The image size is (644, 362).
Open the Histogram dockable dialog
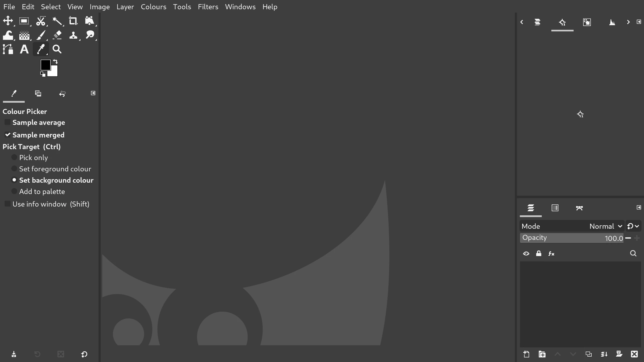coord(612,22)
